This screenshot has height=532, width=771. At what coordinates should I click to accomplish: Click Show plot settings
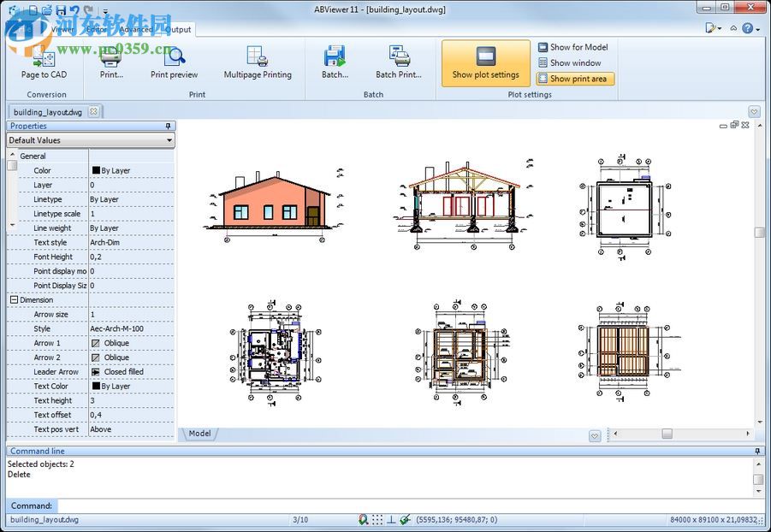(485, 61)
